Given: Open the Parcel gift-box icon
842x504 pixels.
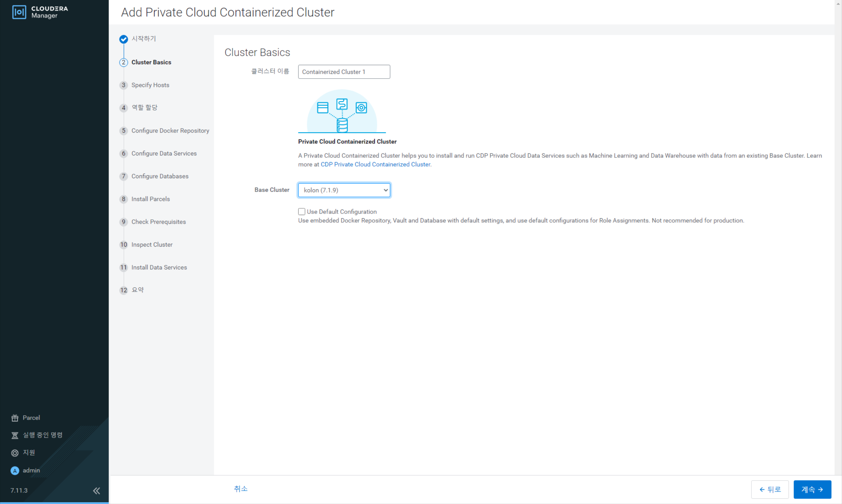Looking at the screenshot, I should (x=15, y=418).
